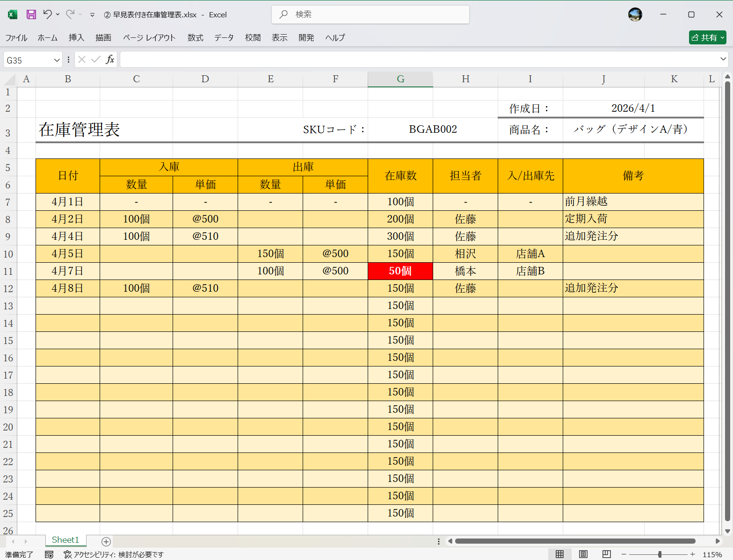Confirm entry with the check mark icon
Screen dimensions: 733x560
pyautogui.click(x=96, y=59)
